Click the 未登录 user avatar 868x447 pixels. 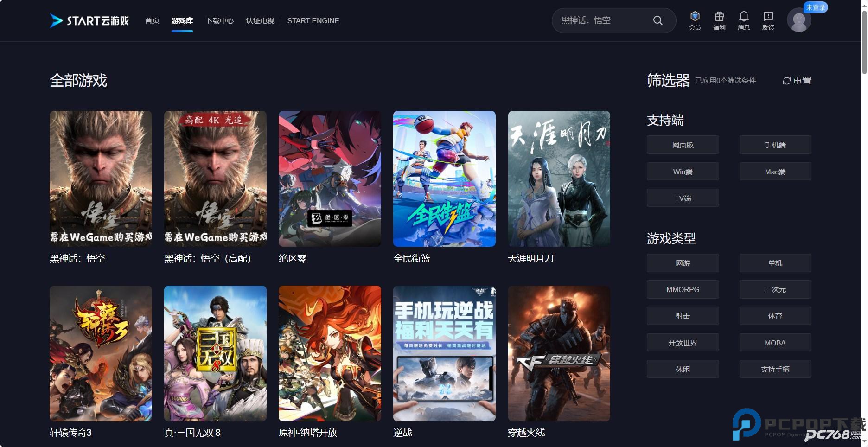click(x=799, y=20)
